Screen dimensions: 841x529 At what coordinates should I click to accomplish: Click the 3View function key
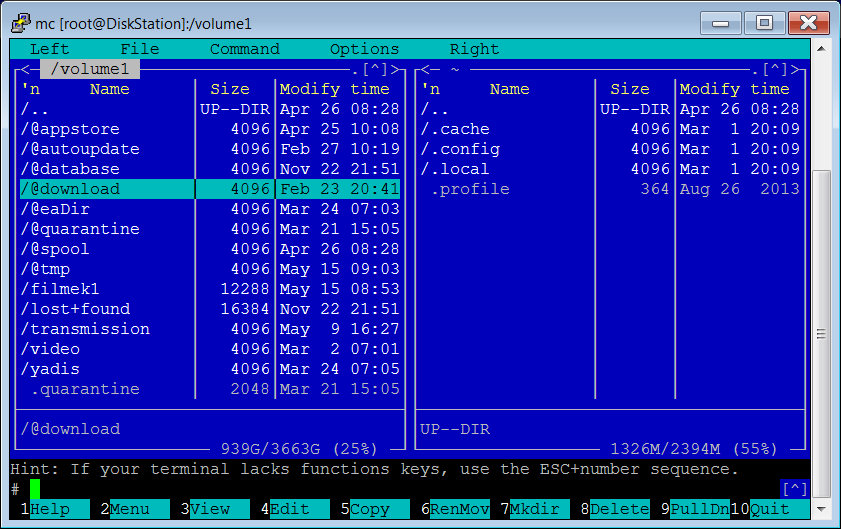[215, 509]
